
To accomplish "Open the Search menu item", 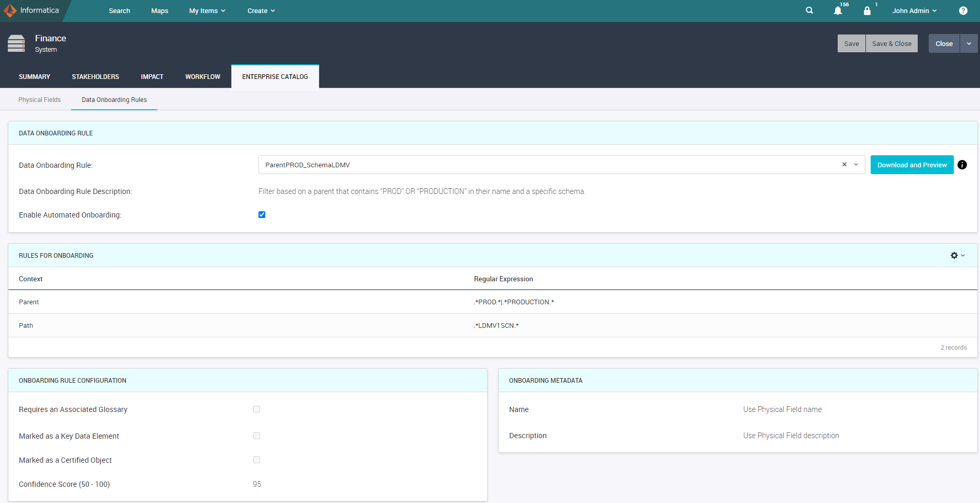I will tap(119, 10).
